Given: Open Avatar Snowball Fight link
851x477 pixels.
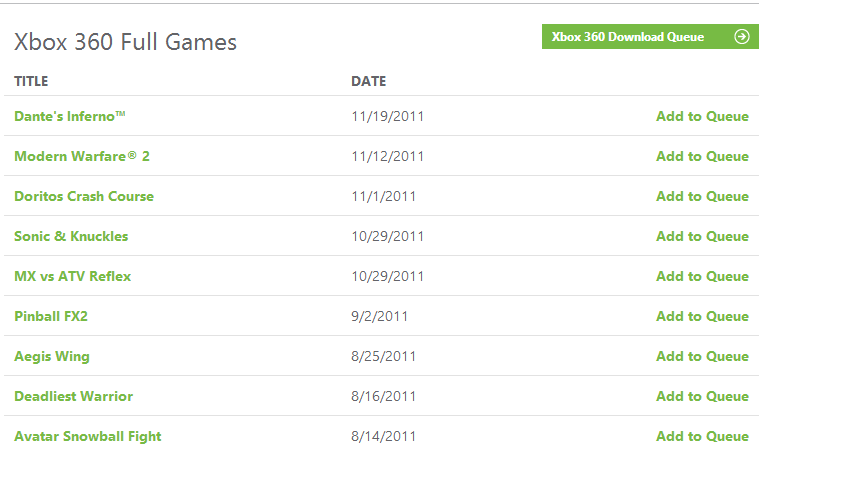Looking at the screenshot, I should click(x=87, y=437).
